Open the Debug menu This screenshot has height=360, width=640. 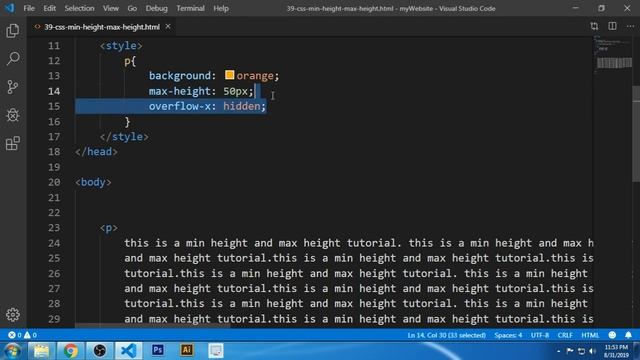click(156, 8)
